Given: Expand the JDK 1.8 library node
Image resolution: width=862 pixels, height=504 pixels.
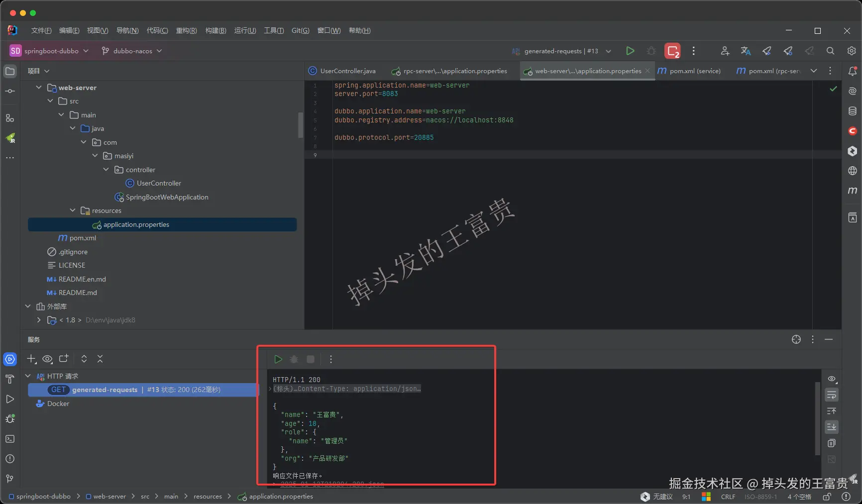Looking at the screenshot, I should click(x=39, y=320).
